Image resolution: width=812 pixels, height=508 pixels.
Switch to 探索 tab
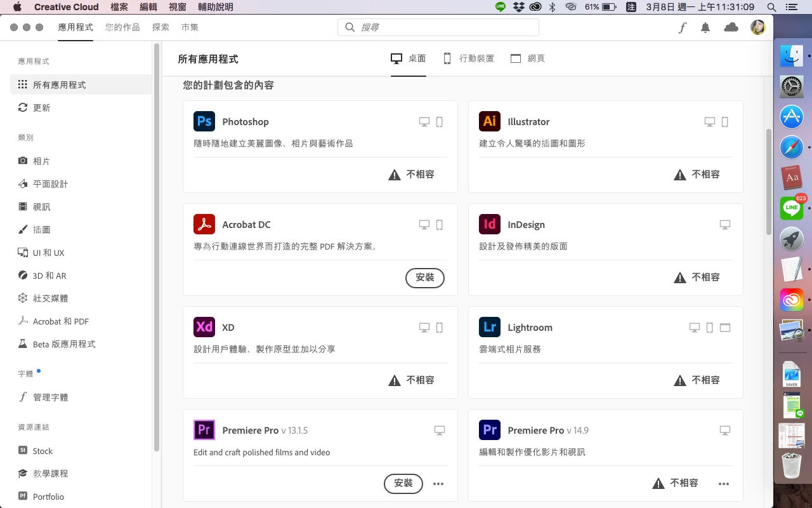coord(160,27)
